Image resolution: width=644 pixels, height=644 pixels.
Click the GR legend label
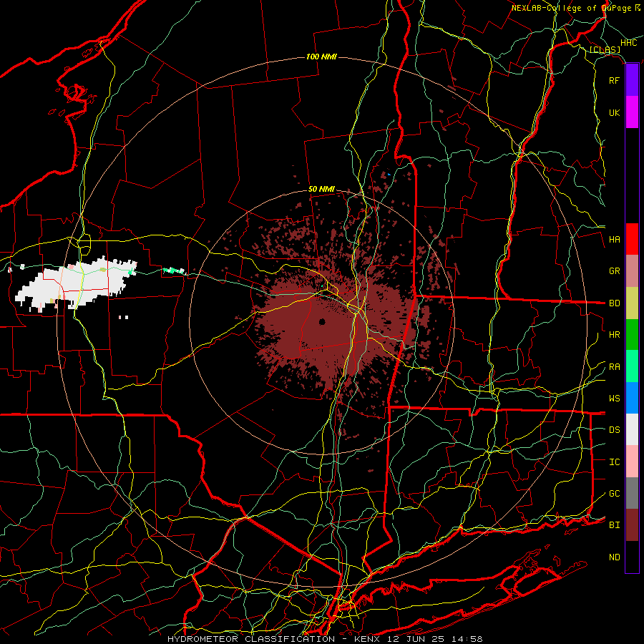click(x=615, y=271)
